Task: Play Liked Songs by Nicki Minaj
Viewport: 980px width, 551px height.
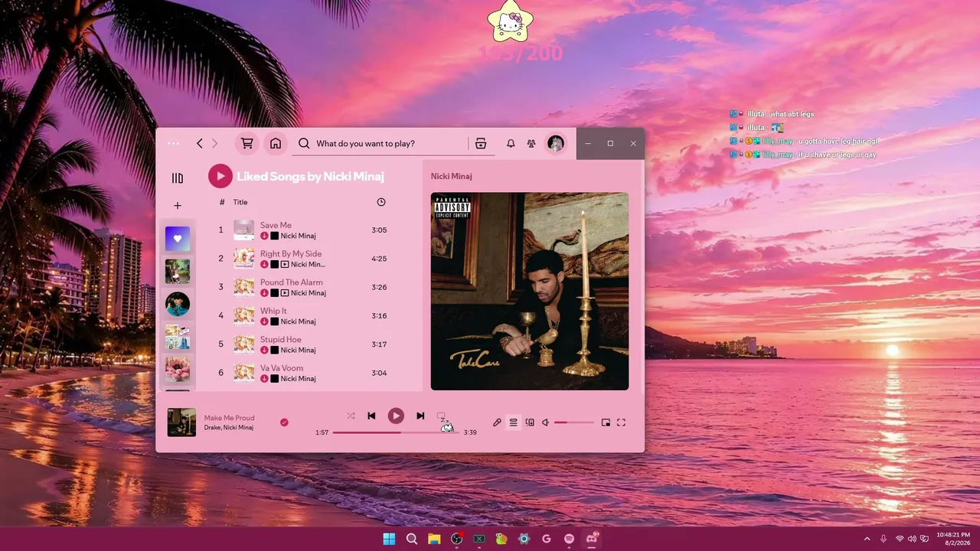Action: [x=220, y=176]
